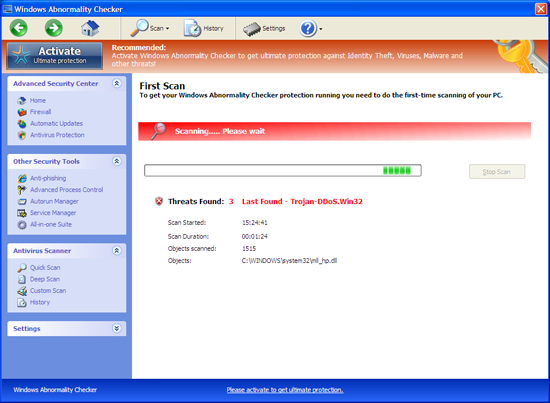This screenshot has height=403, width=550.
Task: Click Activate Ultimate protection button
Action: coord(54,56)
